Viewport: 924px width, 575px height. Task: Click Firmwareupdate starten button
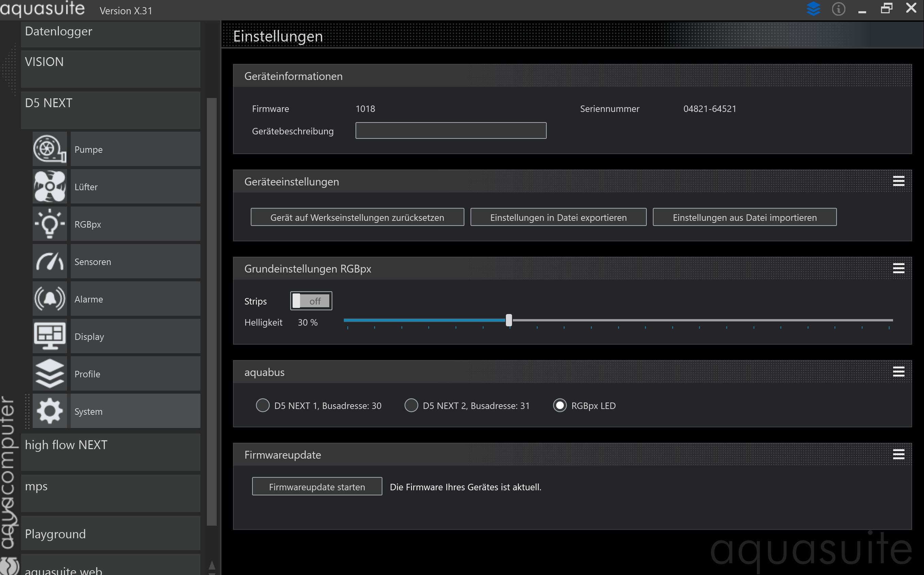[x=317, y=487]
